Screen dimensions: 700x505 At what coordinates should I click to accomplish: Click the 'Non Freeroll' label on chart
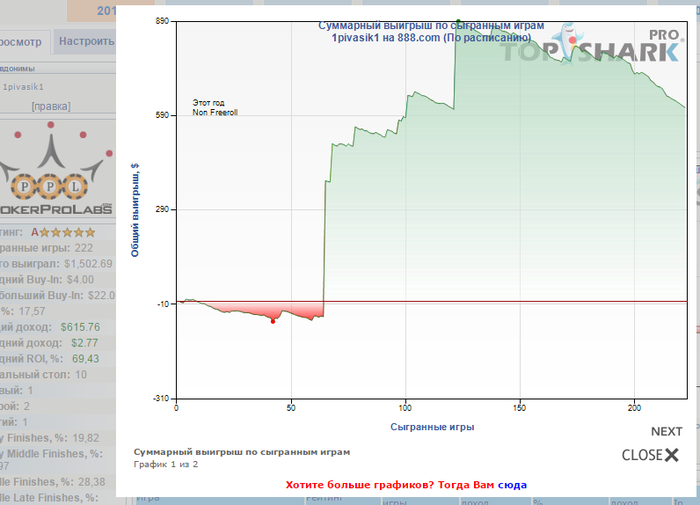coord(215,113)
